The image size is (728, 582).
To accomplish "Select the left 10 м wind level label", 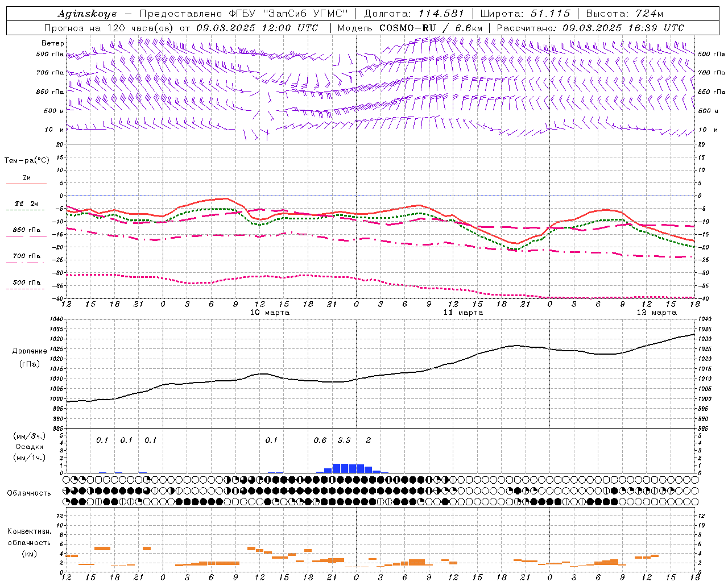I will pyautogui.click(x=55, y=130).
